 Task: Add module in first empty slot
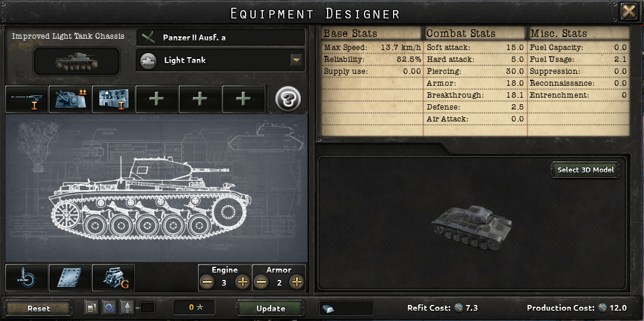click(x=156, y=99)
